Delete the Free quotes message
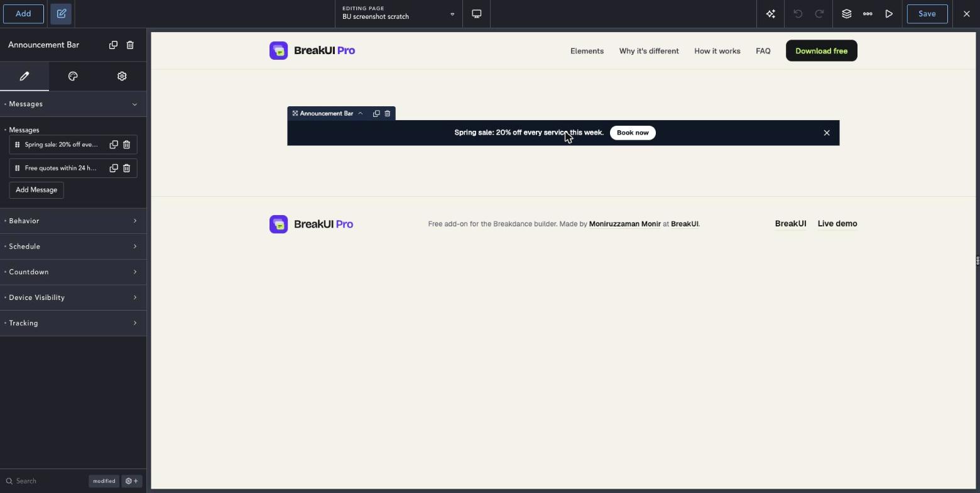This screenshot has width=980, height=493. pos(126,168)
